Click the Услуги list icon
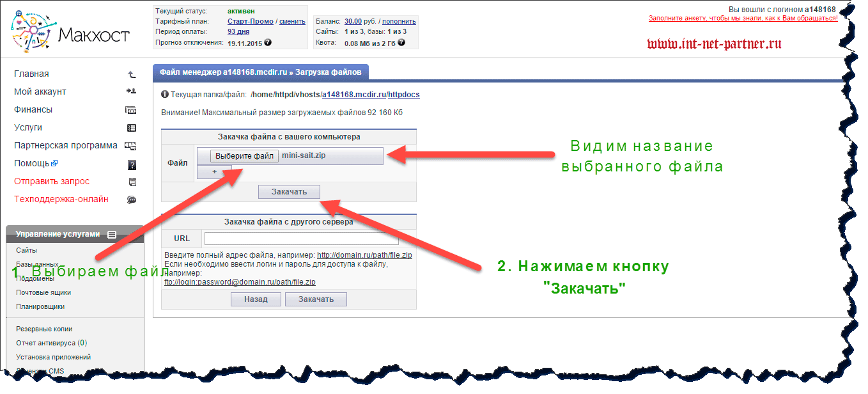This screenshot has height=394, width=868. click(132, 128)
